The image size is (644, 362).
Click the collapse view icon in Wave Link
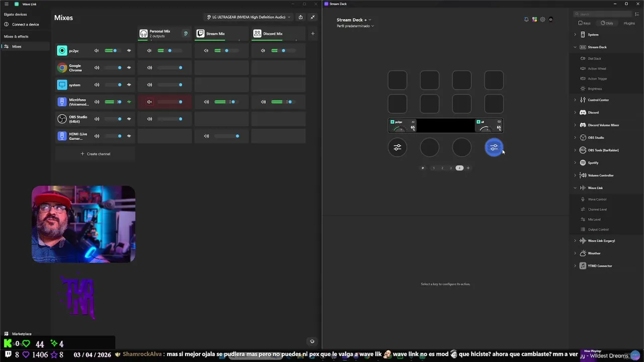coord(312,17)
